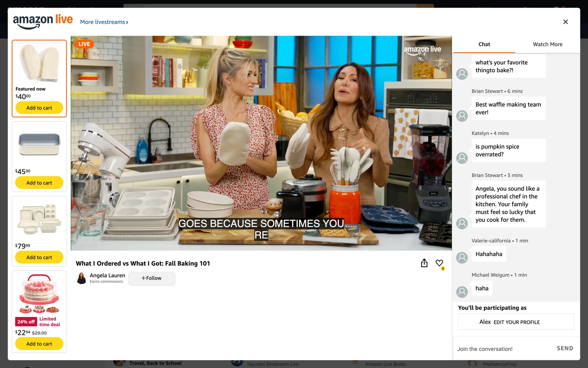Switch to the Watch More tab
The image size is (588, 368).
tap(547, 44)
